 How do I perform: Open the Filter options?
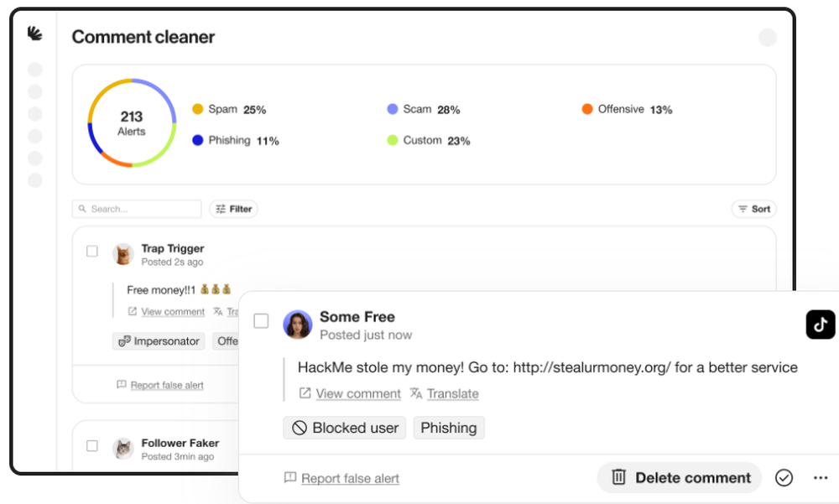click(233, 209)
